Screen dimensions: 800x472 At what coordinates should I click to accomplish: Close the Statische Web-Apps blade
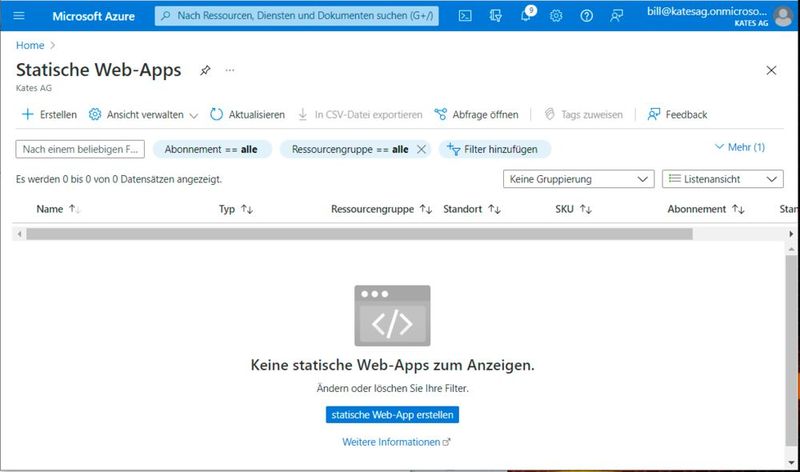771,70
